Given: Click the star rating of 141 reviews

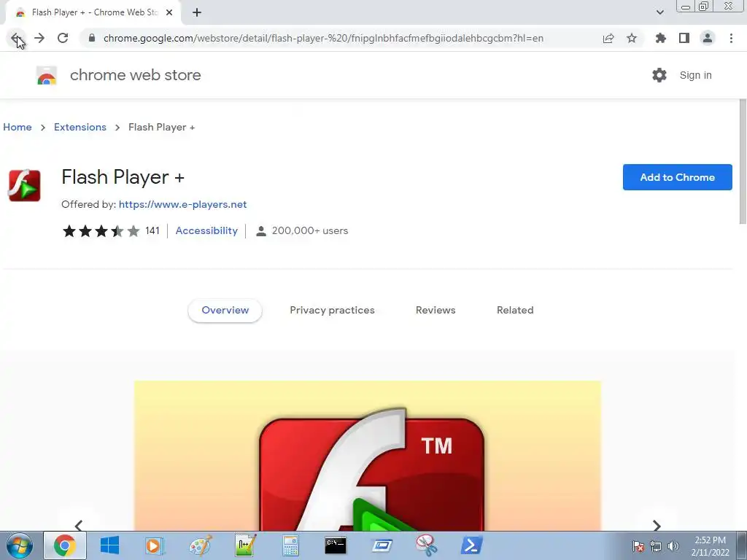Looking at the screenshot, I should (x=101, y=231).
